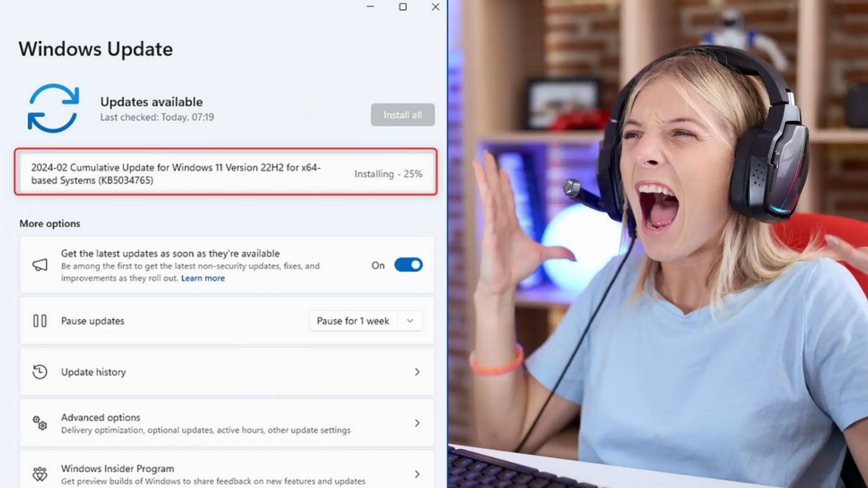Click the Windows Update page title
Image resolution: width=868 pixels, height=488 pixels.
pyautogui.click(x=95, y=49)
